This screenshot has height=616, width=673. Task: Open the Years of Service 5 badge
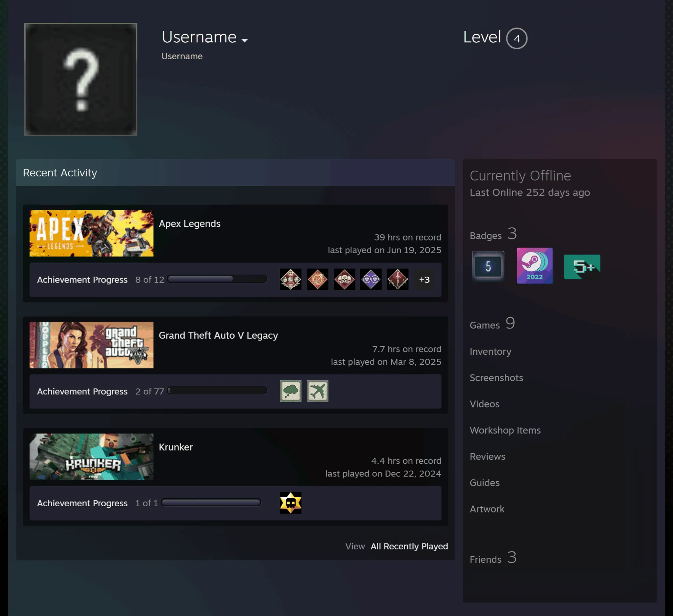[488, 266]
